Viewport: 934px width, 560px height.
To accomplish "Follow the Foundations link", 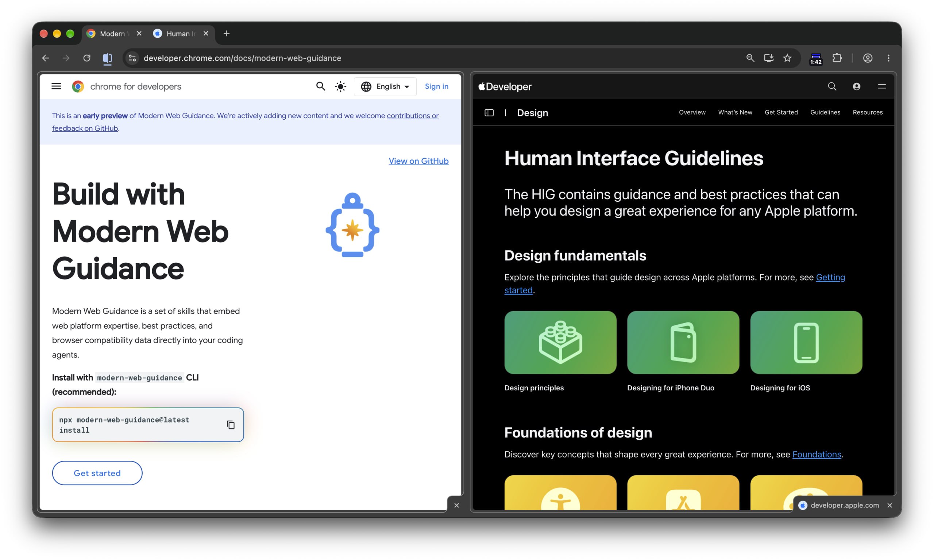I will (817, 454).
